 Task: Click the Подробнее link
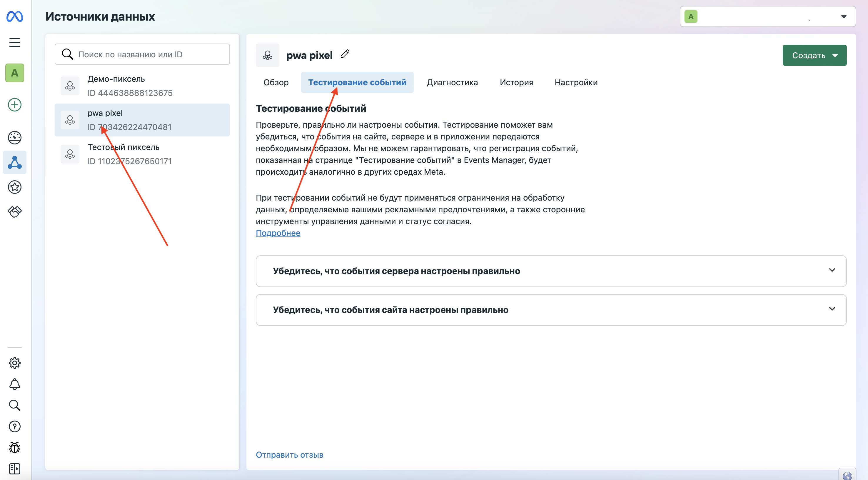click(278, 233)
